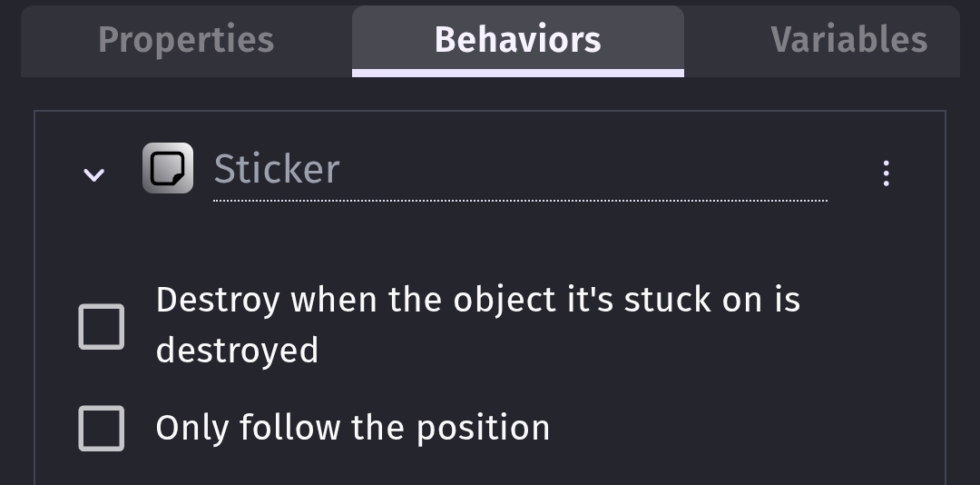Toggle the chevron beside the Sticker icon
The height and width of the screenshot is (485, 980).
(x=93, y=173)
